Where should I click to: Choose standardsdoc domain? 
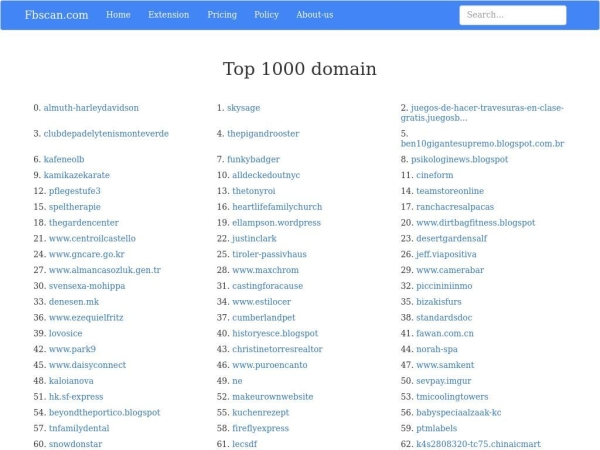pyautogui.click(x=444, y=318)
